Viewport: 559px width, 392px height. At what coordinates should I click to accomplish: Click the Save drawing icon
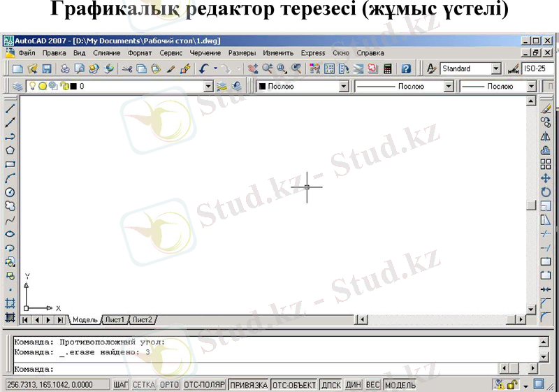(47, 68)
